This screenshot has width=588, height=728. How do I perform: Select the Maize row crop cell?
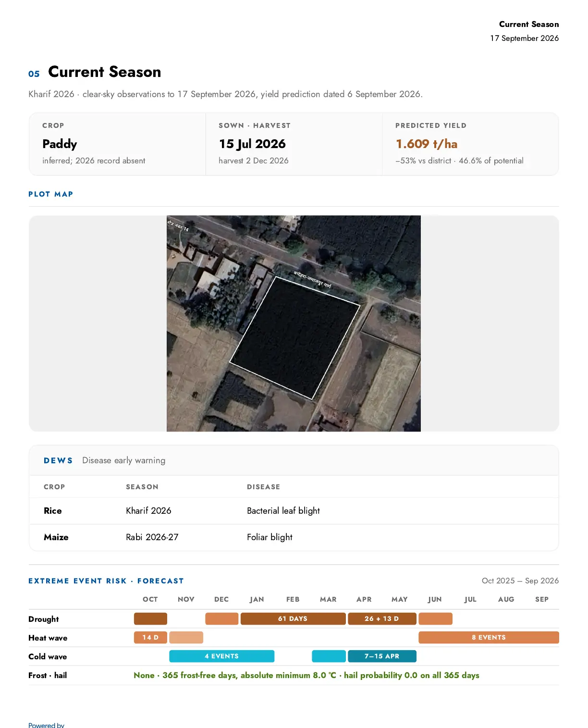click(x=56, y=537)
